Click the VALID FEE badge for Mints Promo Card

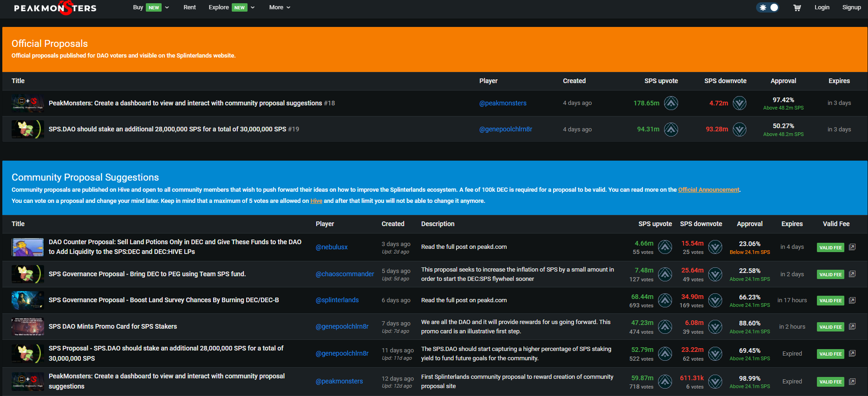pos(830,327)
